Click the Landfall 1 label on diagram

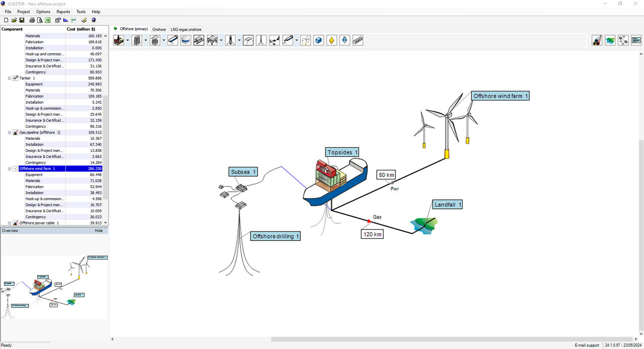coord(447,205)
